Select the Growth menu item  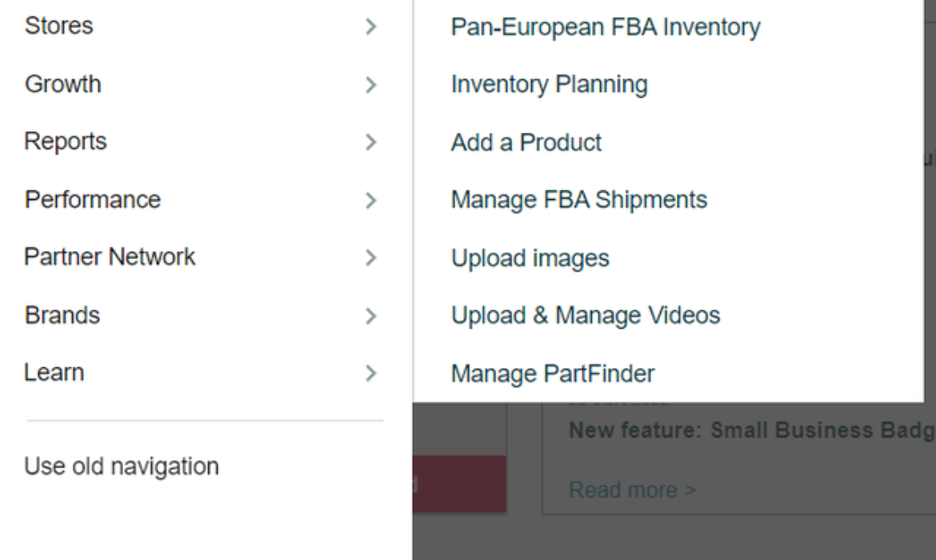(x=63, y=84)
